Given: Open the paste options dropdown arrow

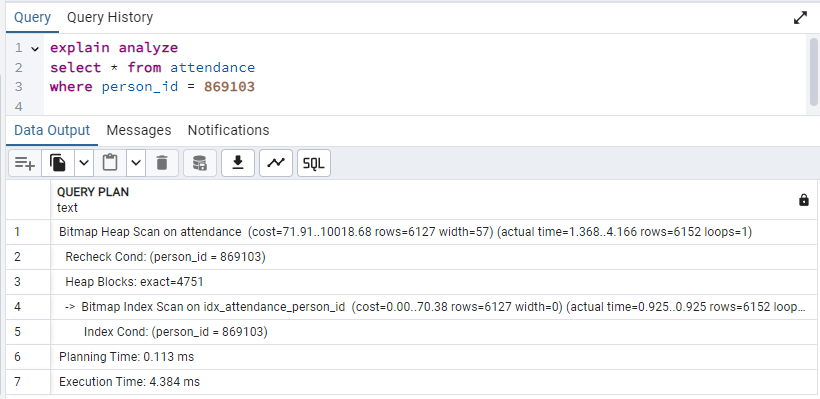Looking at the screenshot, I should [136, 163].
